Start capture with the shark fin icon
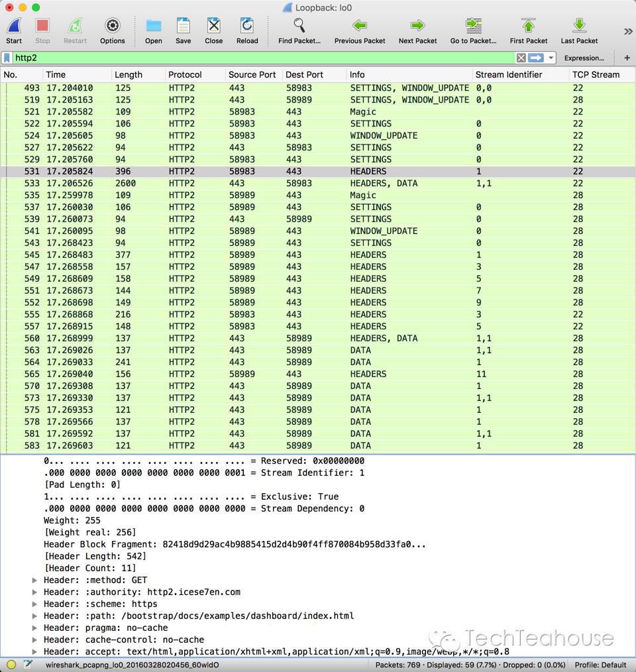The width and height of the screenshot is (636, 672). coord(14,27)
